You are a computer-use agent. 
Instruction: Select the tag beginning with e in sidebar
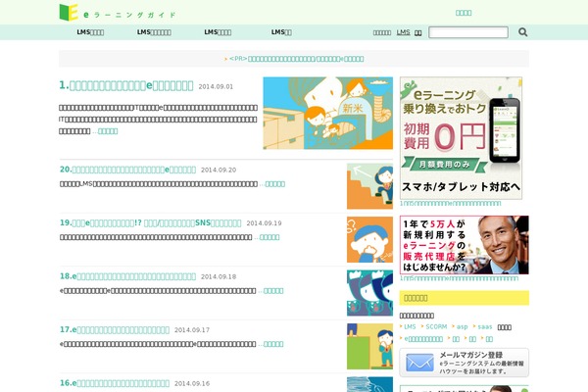[x=423, y=339]
